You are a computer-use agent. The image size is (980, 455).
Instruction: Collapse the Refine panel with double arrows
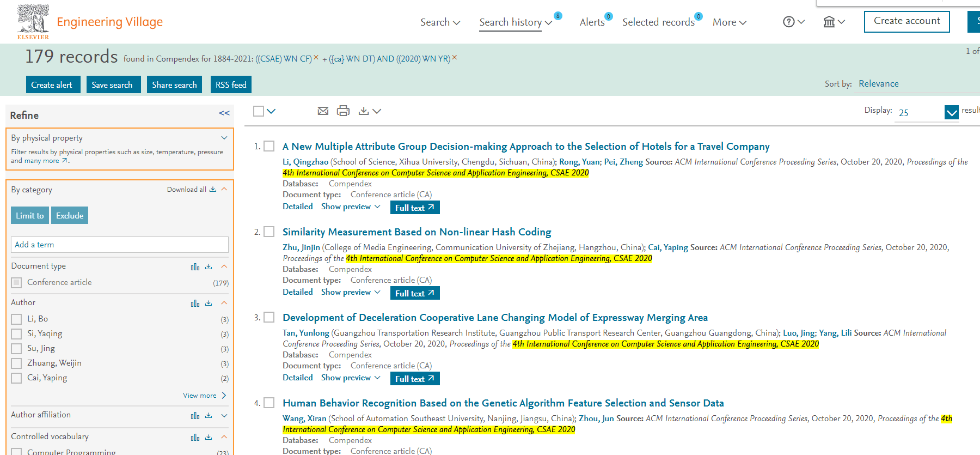[x=224, y=113]
